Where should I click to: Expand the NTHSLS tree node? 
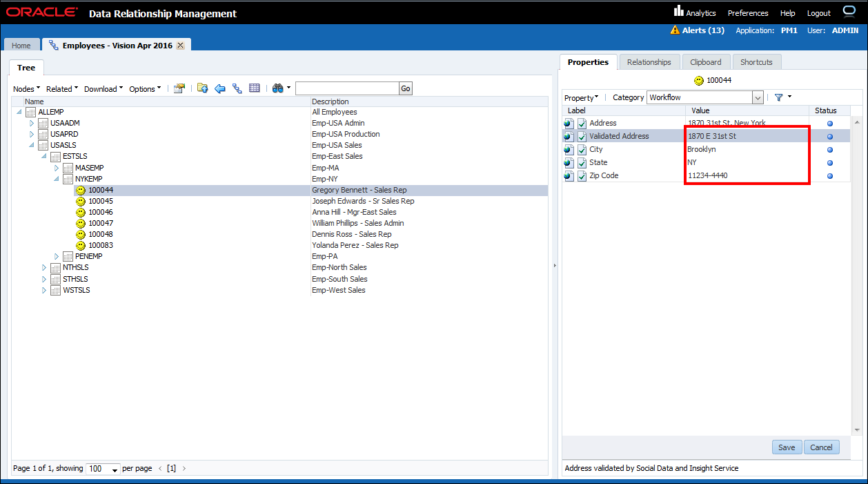[x=45, y=268]
